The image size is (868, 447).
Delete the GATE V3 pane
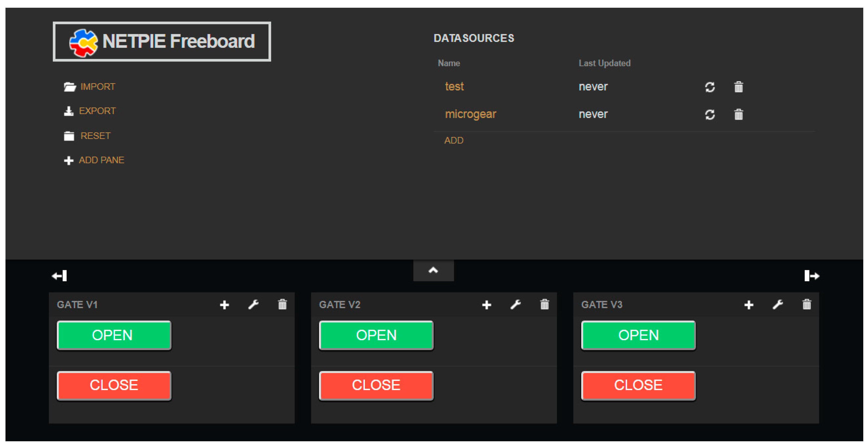coord(807,304)
